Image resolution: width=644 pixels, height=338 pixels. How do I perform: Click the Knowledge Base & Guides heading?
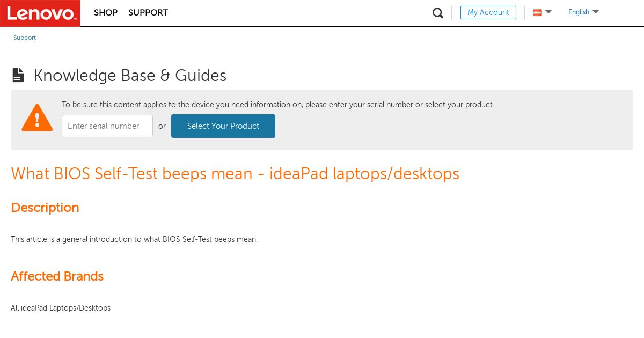coord(130,76)
